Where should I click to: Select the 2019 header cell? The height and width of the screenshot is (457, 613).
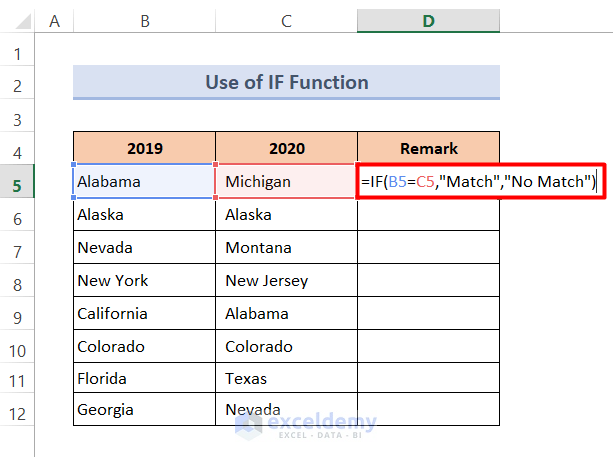click(144, 148)
